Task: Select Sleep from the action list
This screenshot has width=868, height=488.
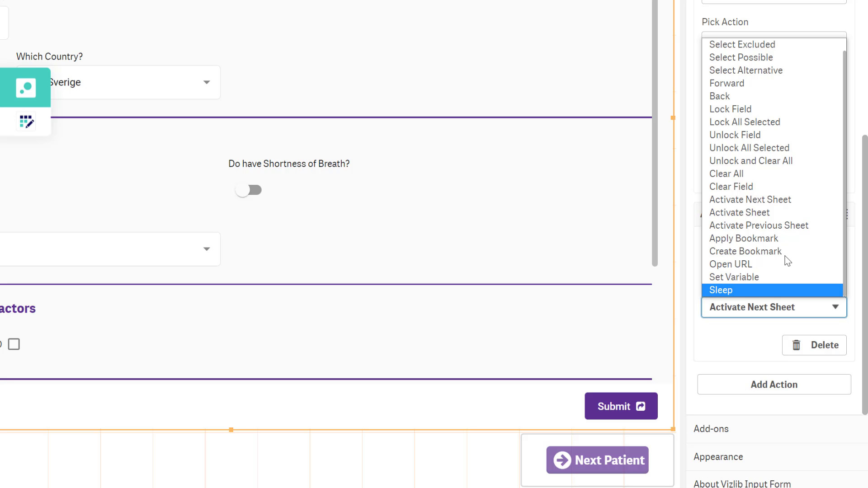Action: (721, 290)
